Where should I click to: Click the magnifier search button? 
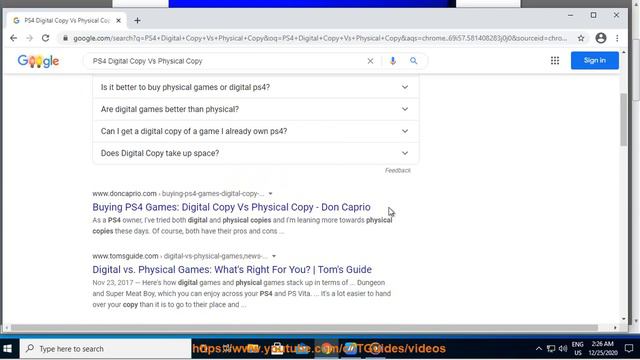[413, 61]
